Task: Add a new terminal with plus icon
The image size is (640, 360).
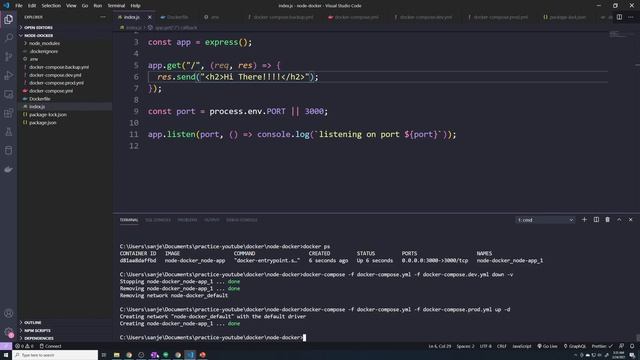Action: coord(584,220)
